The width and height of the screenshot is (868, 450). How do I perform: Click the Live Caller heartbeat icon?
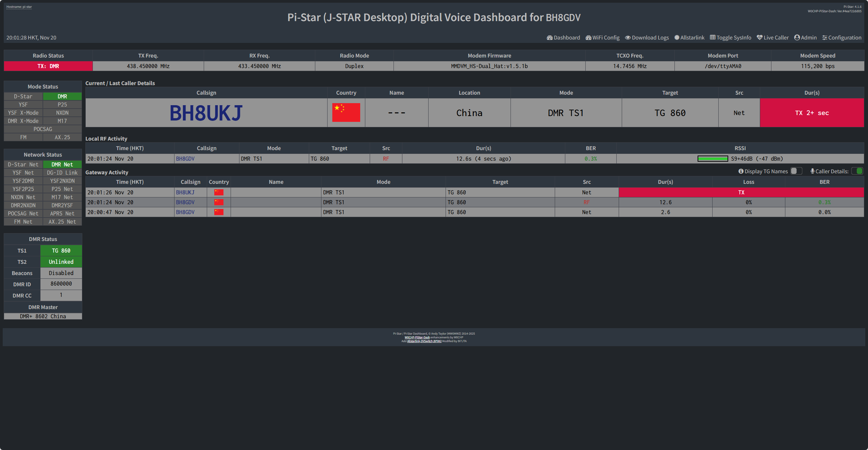(759, 37)
